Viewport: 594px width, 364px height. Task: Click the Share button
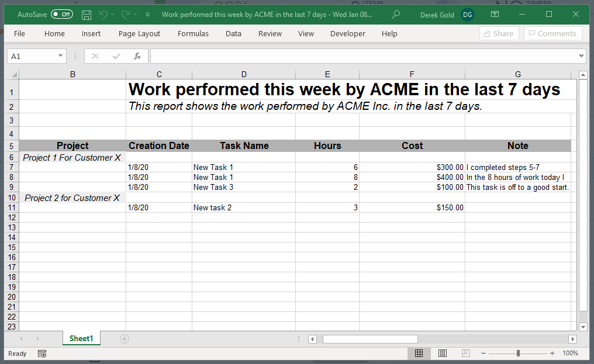pyautogui.click(x=499, y=33)
